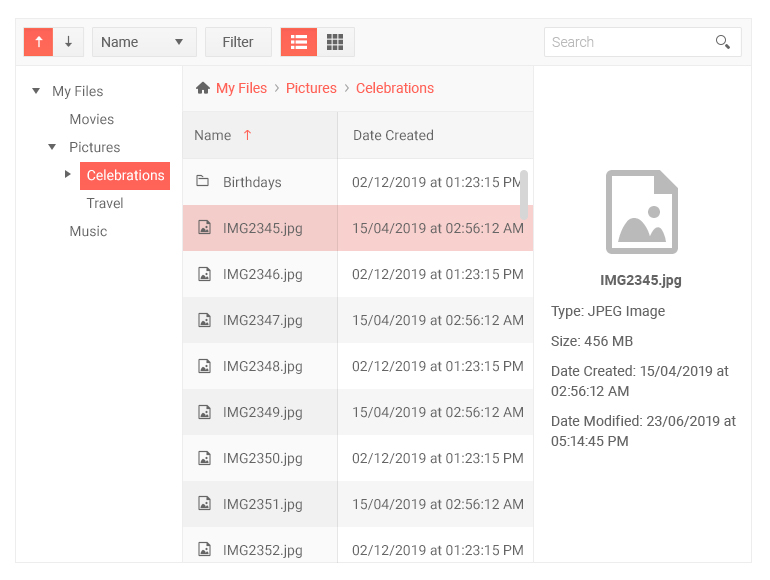Click the file list vertical scrollbar

(524, 194)
